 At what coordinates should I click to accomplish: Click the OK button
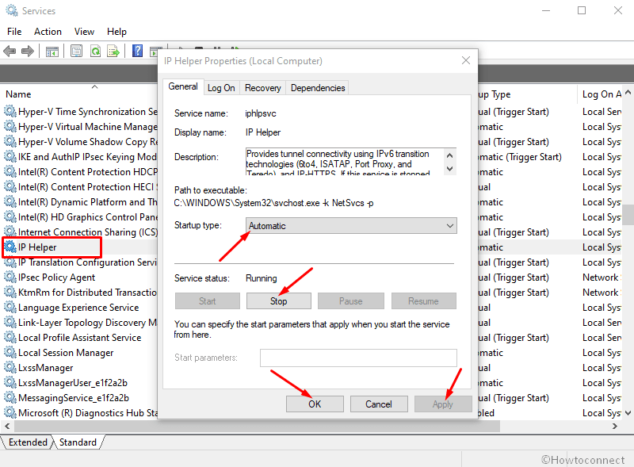315,404
